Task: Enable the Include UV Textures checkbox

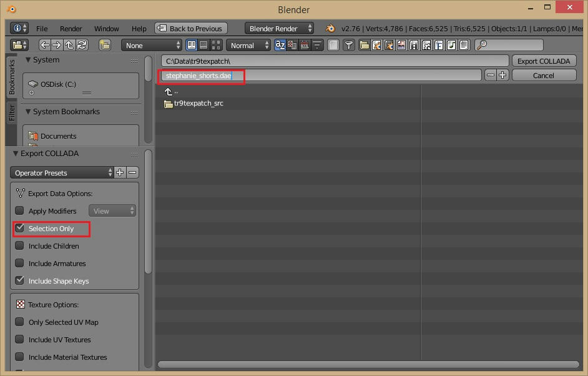Action: pyautogui.click(x=19, y=339)
